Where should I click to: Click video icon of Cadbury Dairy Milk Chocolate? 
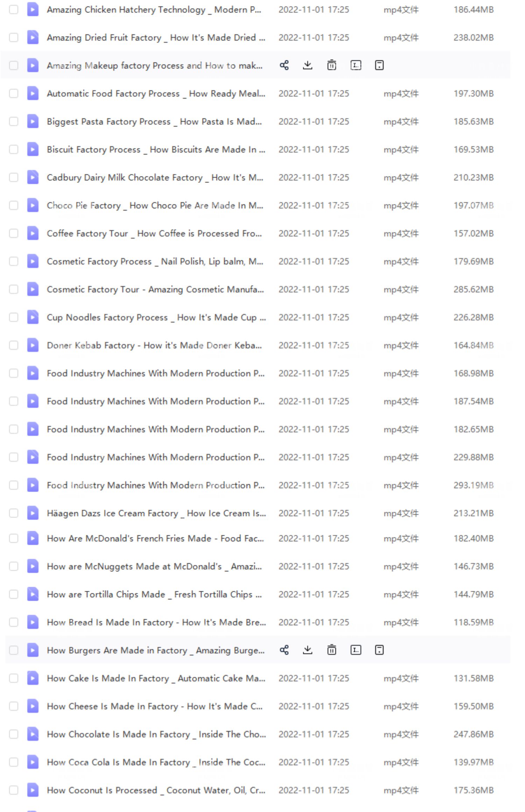point(33,177)
